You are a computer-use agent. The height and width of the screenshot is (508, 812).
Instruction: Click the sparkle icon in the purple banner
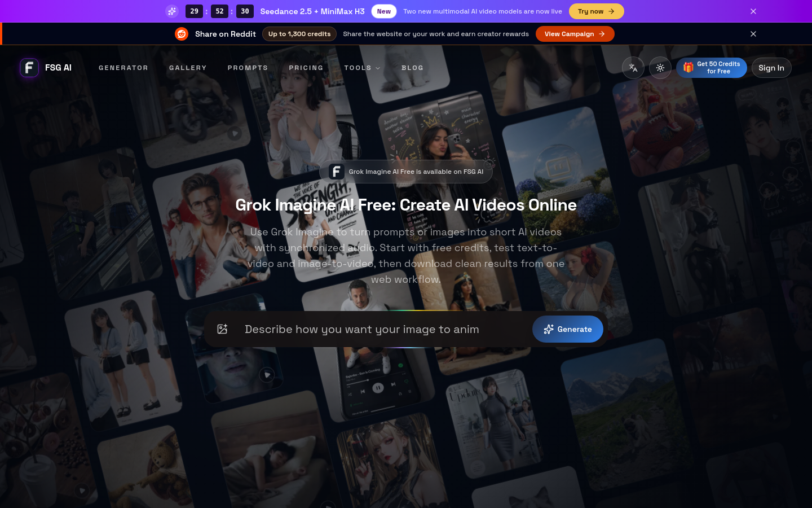pyautogui.click(x=172, y=11)
